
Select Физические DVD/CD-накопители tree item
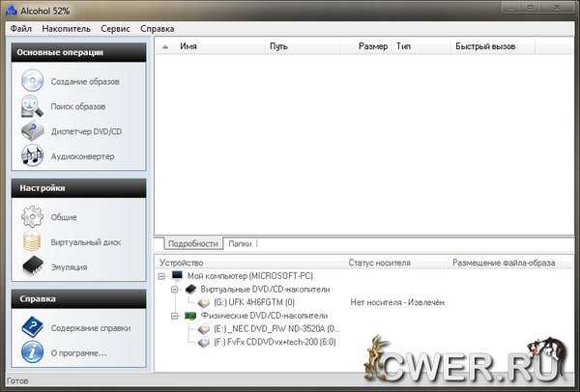264,316
